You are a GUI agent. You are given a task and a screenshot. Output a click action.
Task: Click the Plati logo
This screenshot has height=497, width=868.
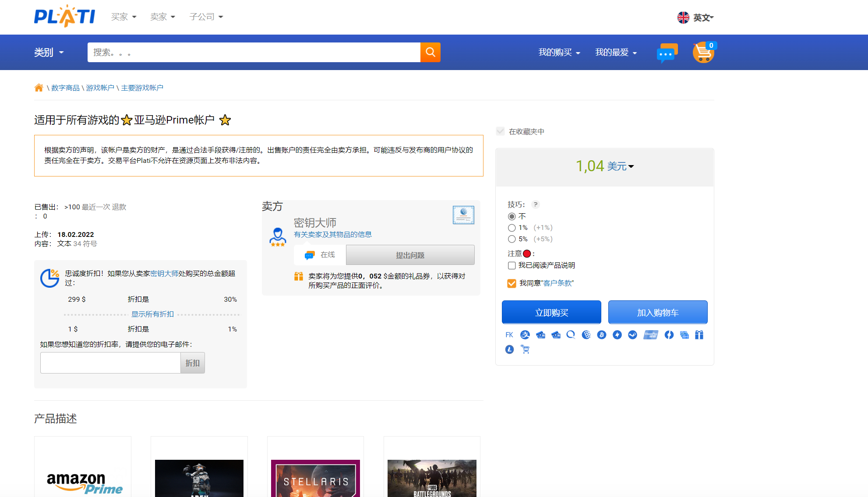pyautogui.click(x=64, y=17)
